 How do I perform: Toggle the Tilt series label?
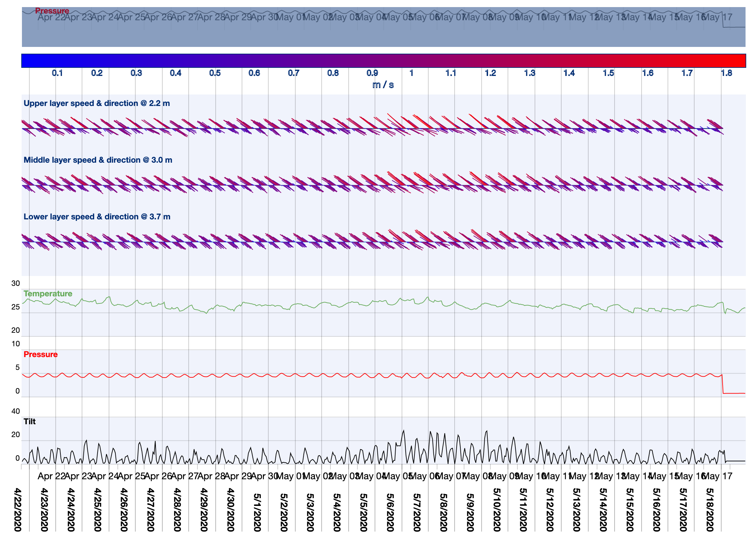29,421
